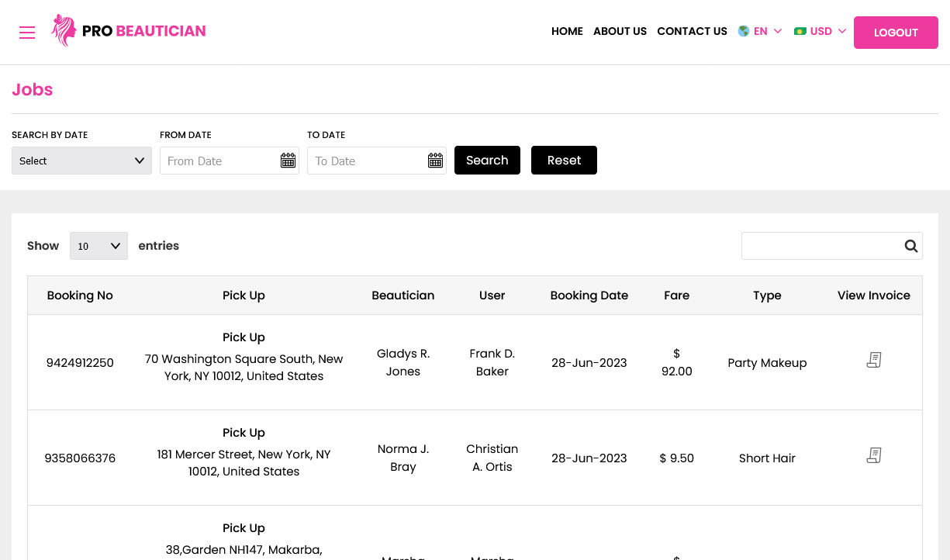Image resolution: width=950 pixels, height=560 pixels.
Task: Click the globe language icon
Action: pos(744,31)
